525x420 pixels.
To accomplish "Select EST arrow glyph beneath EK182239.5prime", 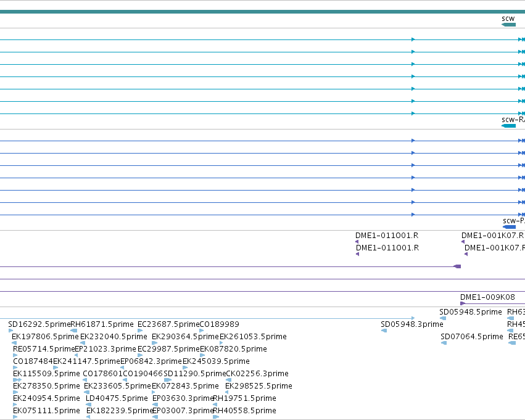I will 88,417.
